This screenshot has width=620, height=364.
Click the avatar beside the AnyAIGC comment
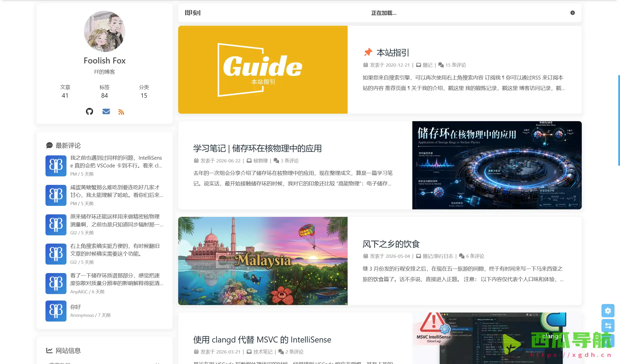56,284
